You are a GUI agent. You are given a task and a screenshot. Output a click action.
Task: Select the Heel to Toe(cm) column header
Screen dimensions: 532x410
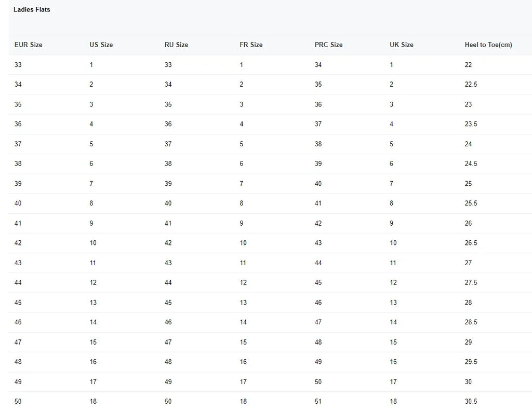point(488,45)
